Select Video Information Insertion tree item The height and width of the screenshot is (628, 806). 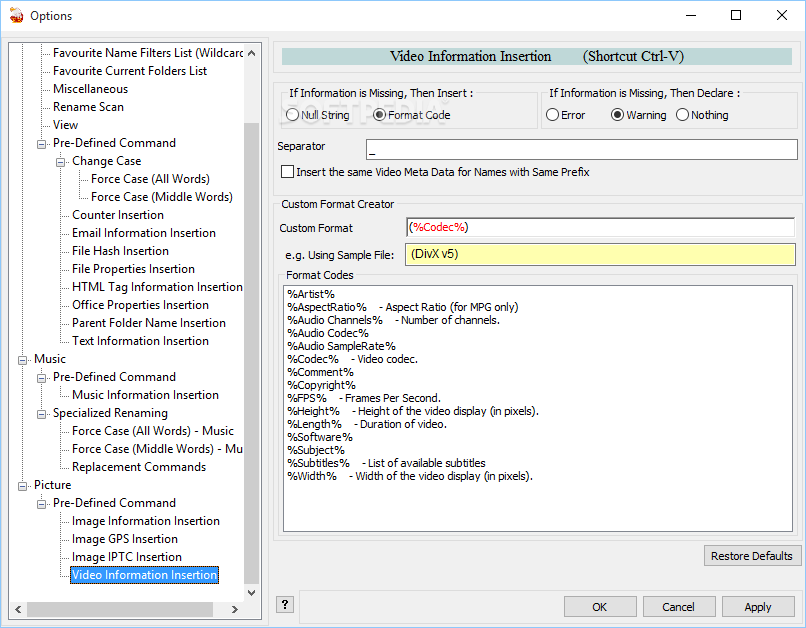click(x=144, y=575)
